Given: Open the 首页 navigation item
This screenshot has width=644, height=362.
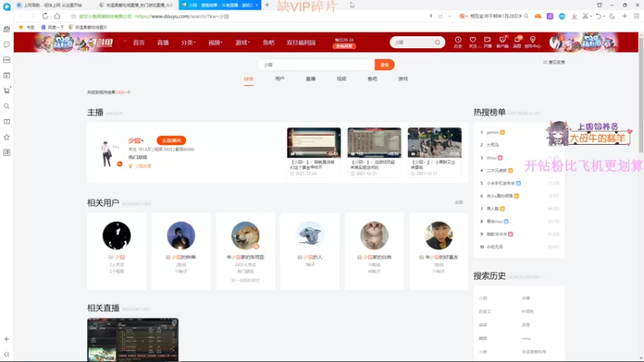Looking at the screenshot, I should (138, 43).
